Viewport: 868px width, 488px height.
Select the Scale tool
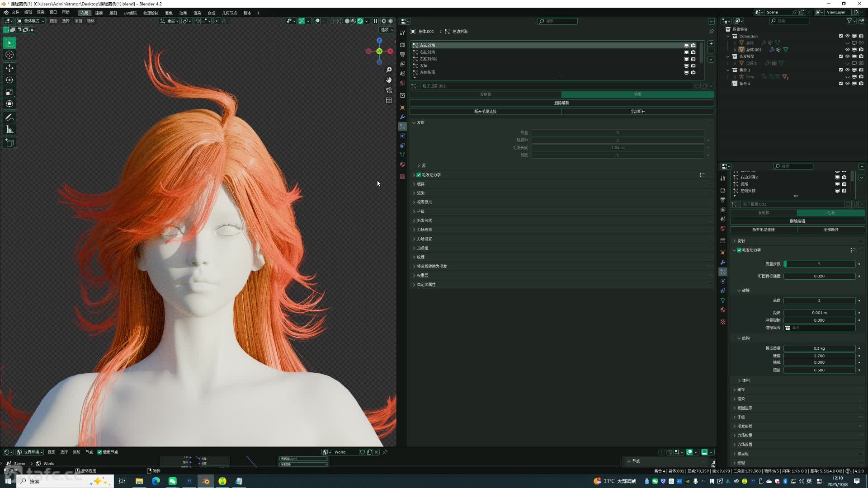pyautogui.click(x=9, y=92)
